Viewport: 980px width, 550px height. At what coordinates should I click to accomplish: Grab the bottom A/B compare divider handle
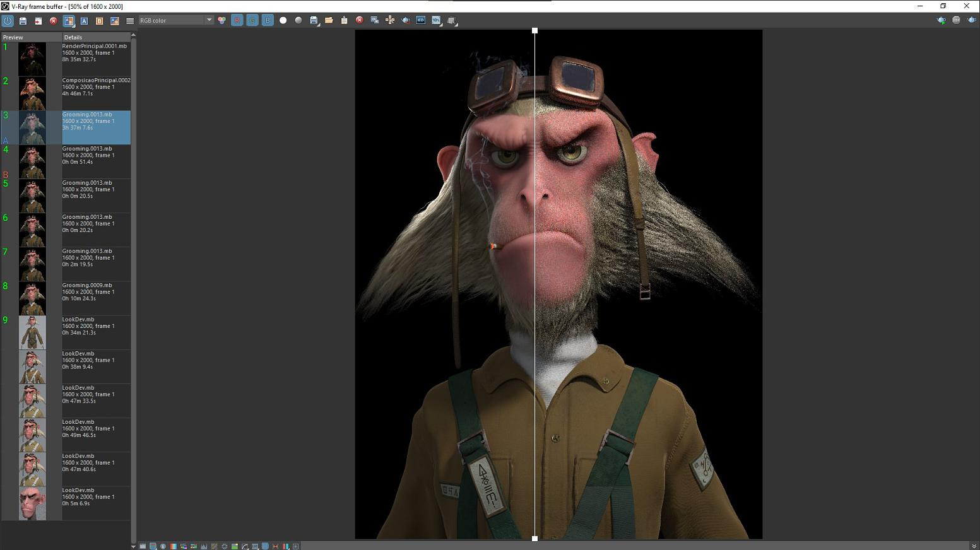tap(535, 539)
